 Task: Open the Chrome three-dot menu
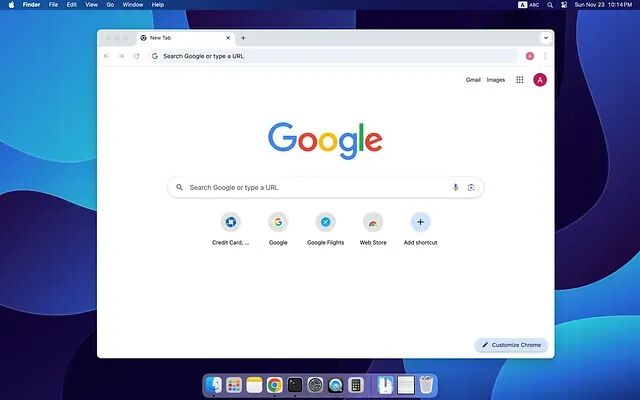point(545,56)
